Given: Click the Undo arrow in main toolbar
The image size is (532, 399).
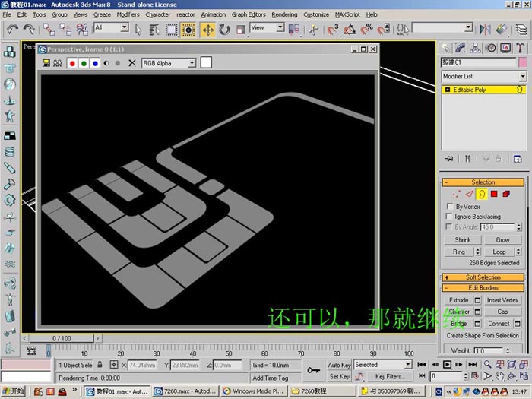Looking at the screenshot, I should pyautogui.click(x=12, y=29).
